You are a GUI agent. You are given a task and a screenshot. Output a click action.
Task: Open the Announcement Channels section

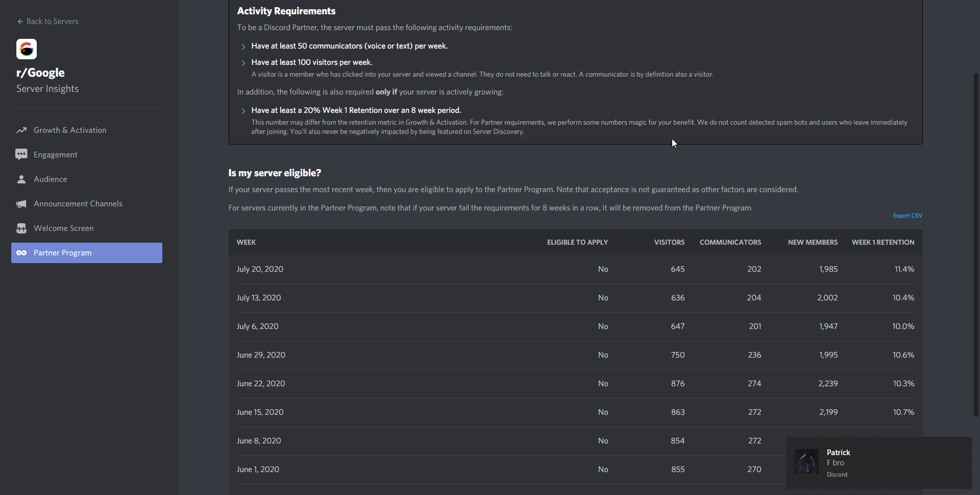point(78,204)
